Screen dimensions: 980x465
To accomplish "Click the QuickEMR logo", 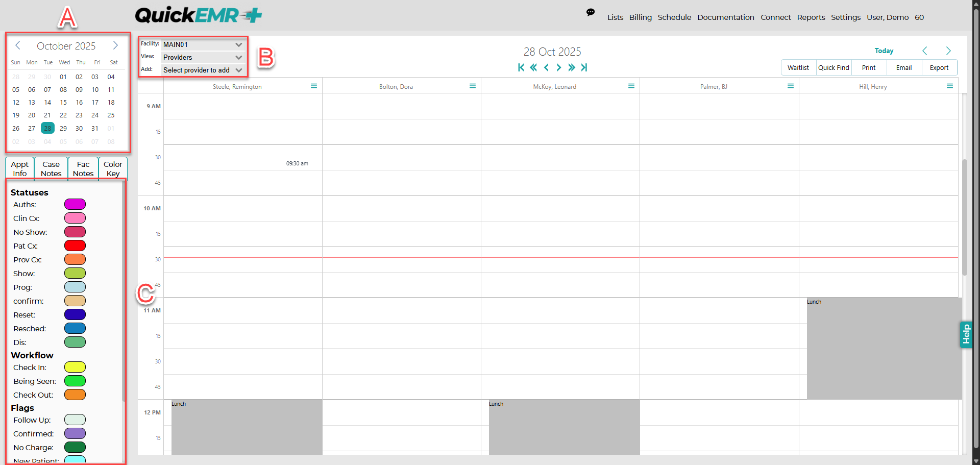I will pyautogui.click(x=199, y=15).
